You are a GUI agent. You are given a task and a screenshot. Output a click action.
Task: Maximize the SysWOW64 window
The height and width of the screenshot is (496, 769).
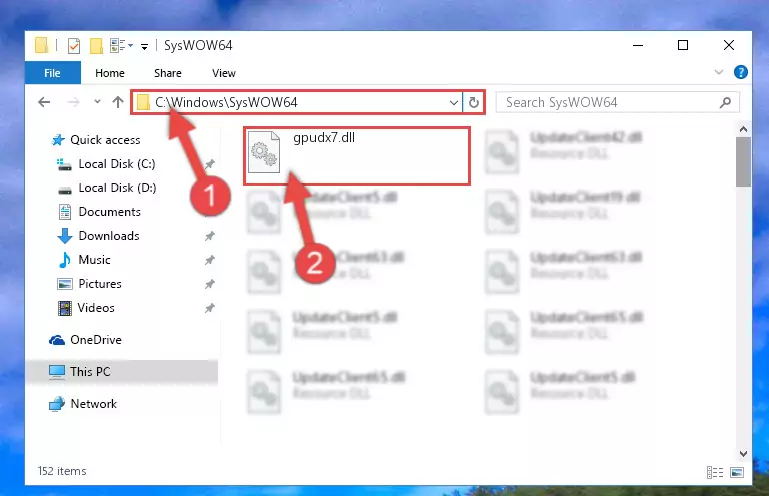pos(683,46)
